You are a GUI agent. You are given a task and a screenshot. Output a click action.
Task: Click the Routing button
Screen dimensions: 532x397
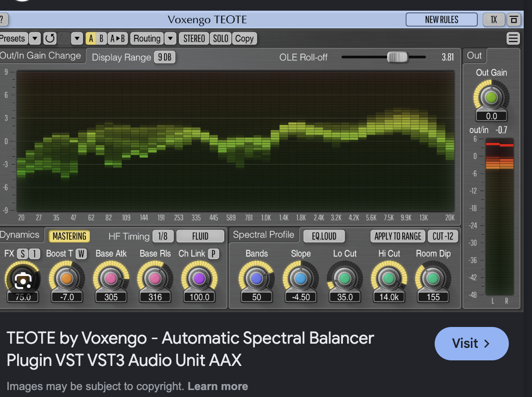[147, 38]
